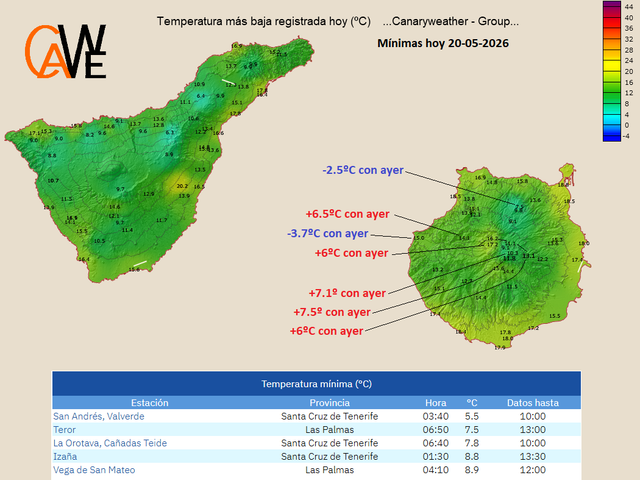Click the Gran Canaria island temperature map

click(499, 256)
